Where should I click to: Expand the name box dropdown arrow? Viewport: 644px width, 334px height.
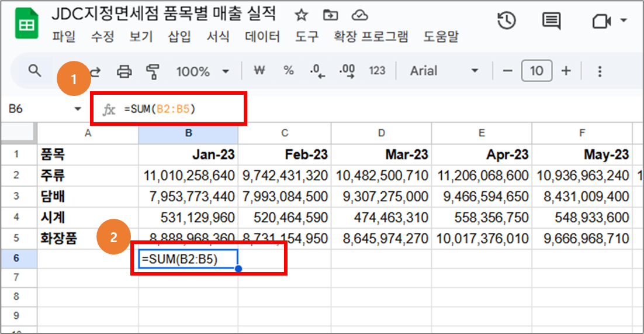tap(77, 109)
